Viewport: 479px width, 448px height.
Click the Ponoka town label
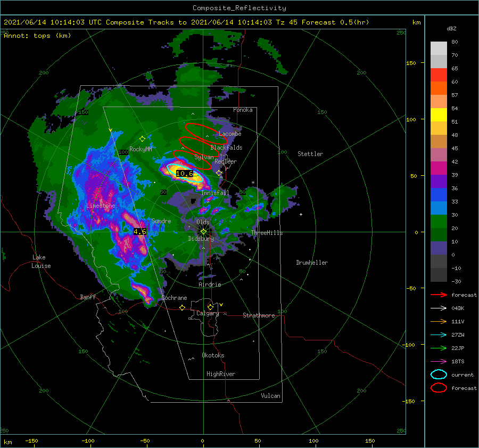tap(243, 110)
